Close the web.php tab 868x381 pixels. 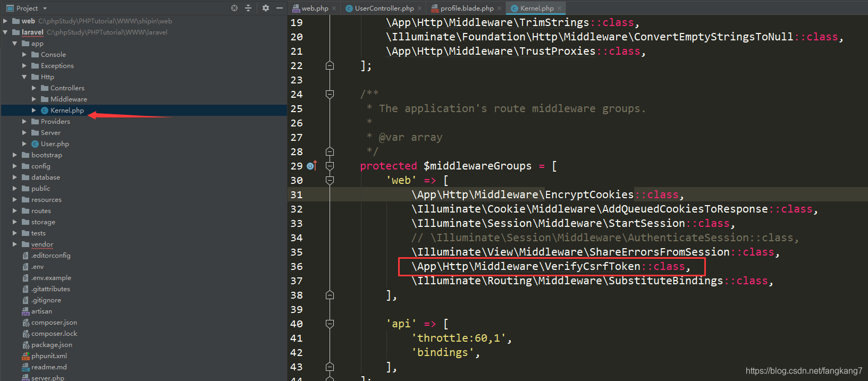334,9
